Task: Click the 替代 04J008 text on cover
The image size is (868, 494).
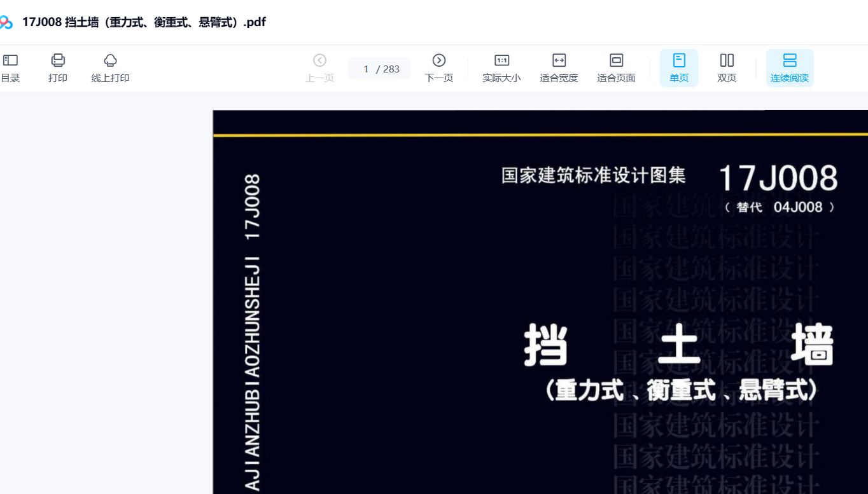Action: [x=780, y=207]
